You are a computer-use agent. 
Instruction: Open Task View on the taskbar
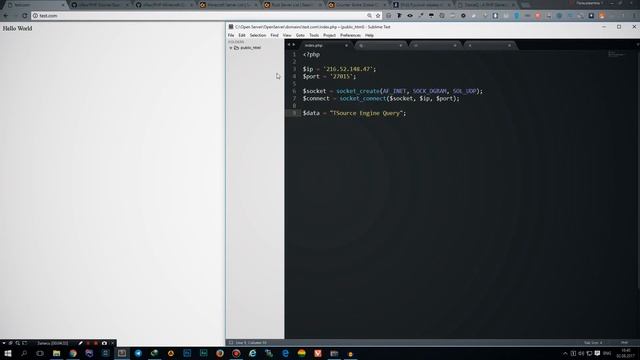(x=40, y=353)
